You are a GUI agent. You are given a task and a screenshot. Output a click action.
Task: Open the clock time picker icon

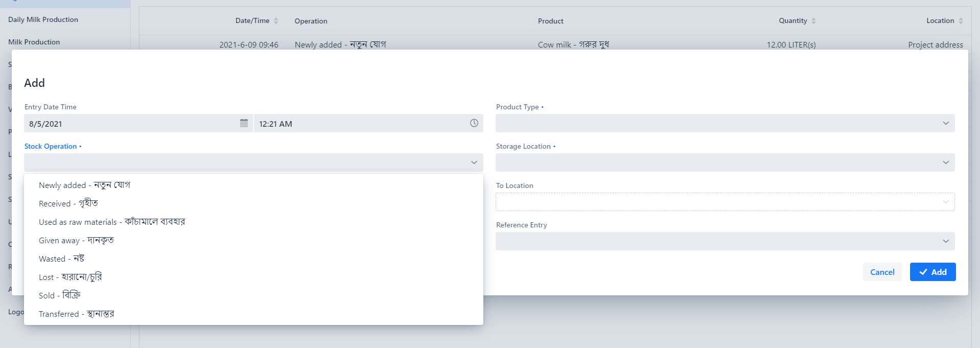click(474, 123)
